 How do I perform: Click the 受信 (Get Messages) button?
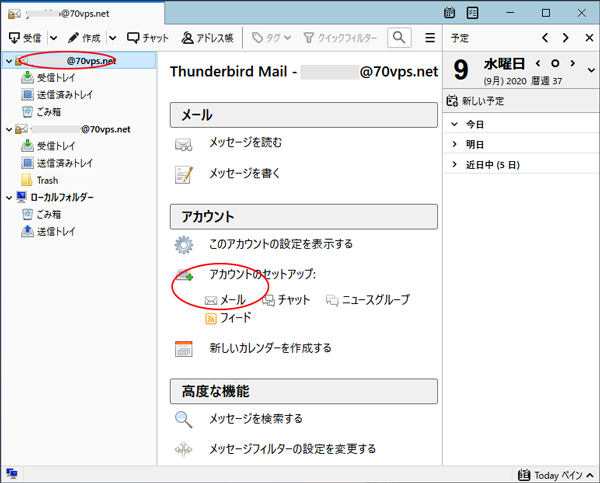click(25, 38)
